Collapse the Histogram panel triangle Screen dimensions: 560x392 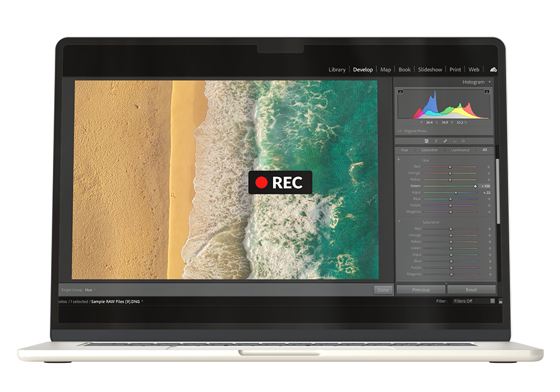point(490,82)
